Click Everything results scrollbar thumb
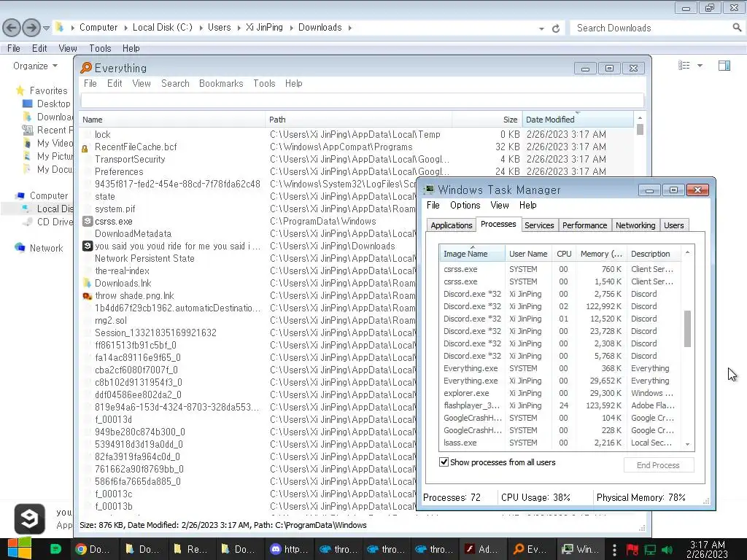 point(640,130)
